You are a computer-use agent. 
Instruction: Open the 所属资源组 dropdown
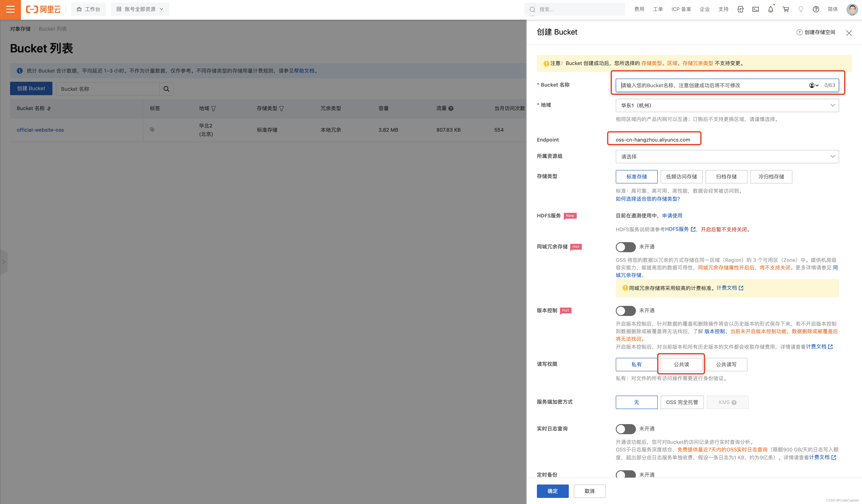tap(727, 156)
